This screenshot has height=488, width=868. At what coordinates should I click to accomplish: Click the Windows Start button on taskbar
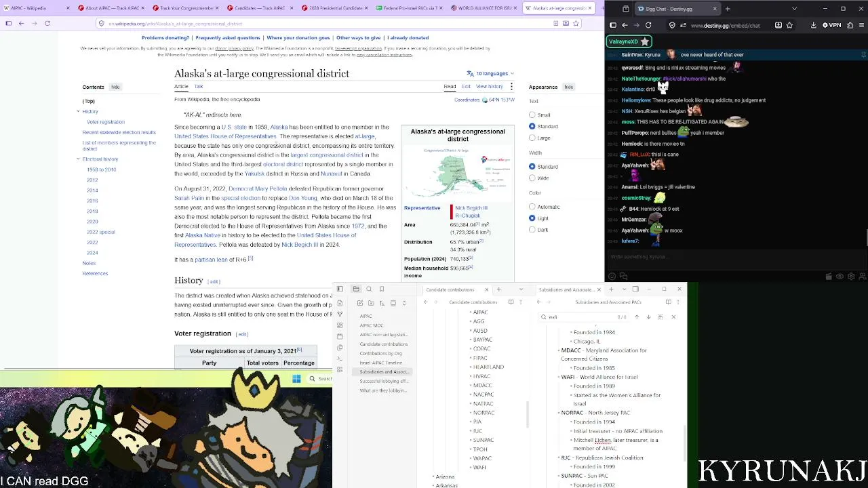point(296,379)
